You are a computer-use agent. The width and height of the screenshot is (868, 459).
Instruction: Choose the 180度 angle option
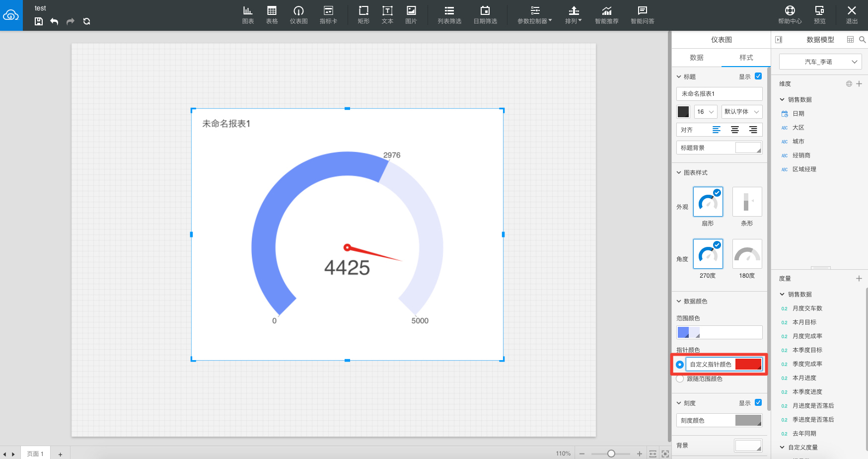point(747,254)
